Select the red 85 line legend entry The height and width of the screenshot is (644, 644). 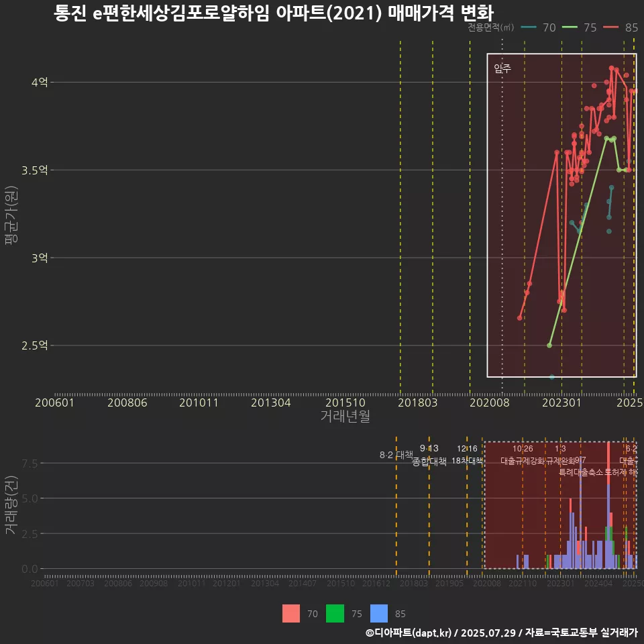(621, 28)
